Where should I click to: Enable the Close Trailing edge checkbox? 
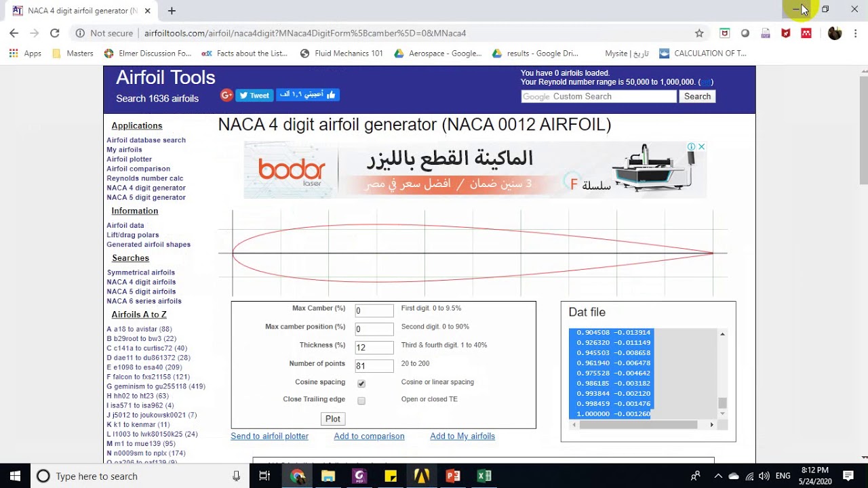point(361,401)
